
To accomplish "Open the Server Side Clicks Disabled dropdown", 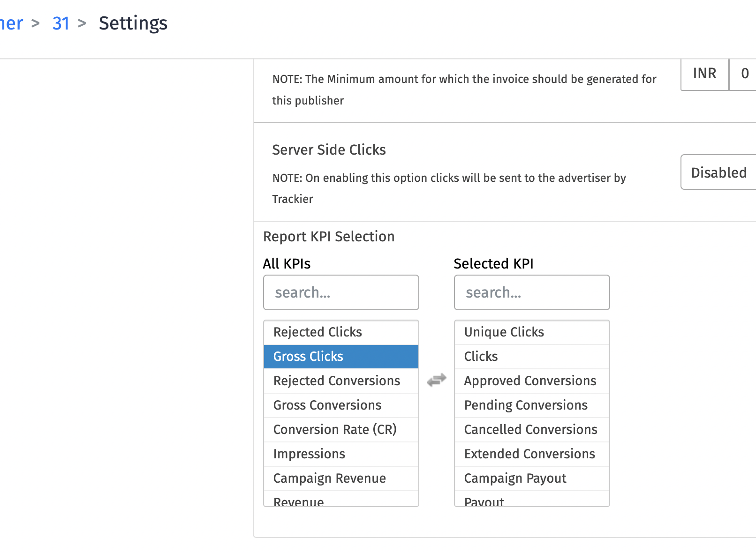I will (718, 172).
